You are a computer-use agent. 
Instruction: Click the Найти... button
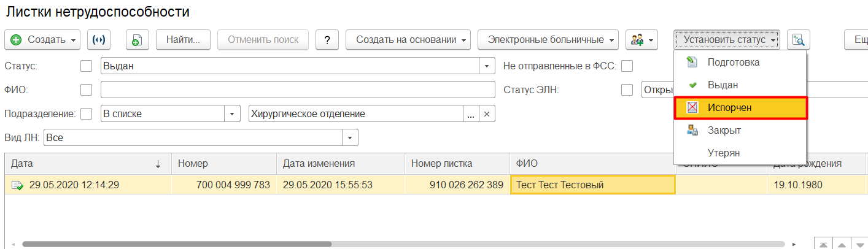tap(184, 40)
